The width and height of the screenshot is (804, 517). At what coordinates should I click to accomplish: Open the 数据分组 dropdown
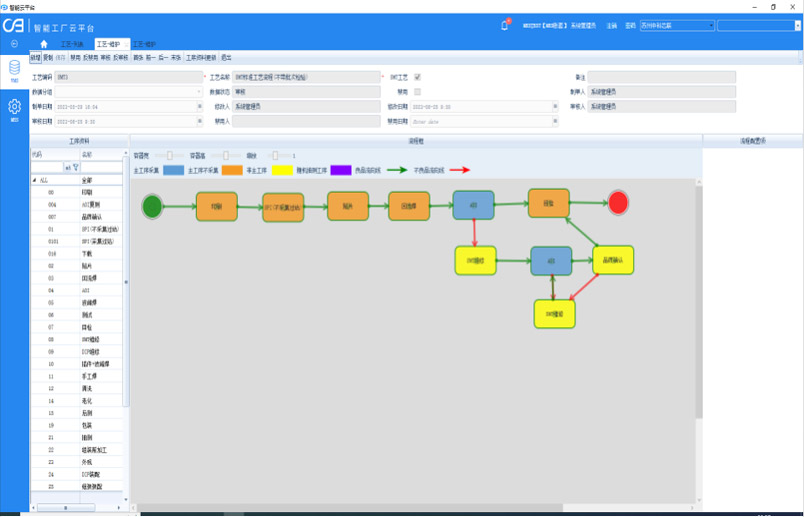pos(199,91)
